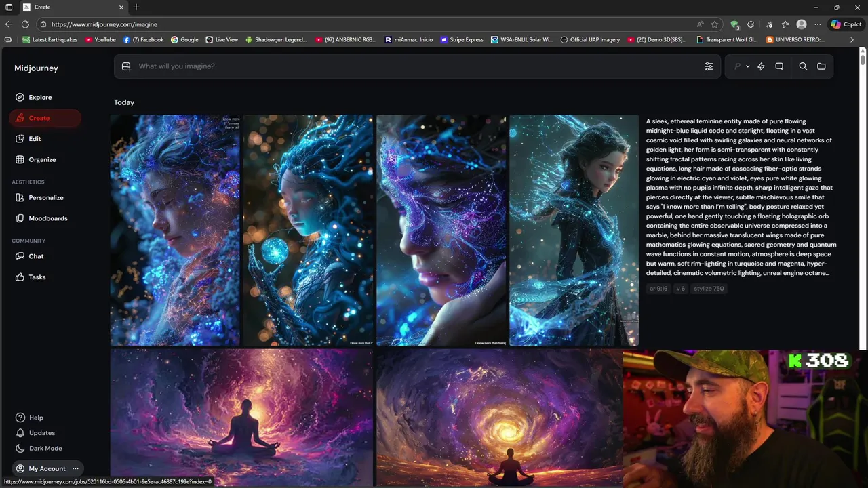Close the Create browser tab
This screenshot has height=488, width=868.
(x=121, y=7)
